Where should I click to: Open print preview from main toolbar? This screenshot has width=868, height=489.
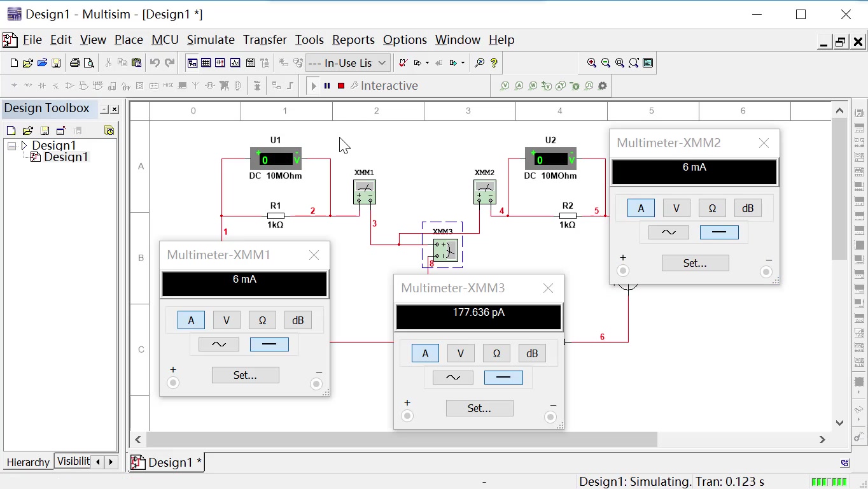coord(89,63)
